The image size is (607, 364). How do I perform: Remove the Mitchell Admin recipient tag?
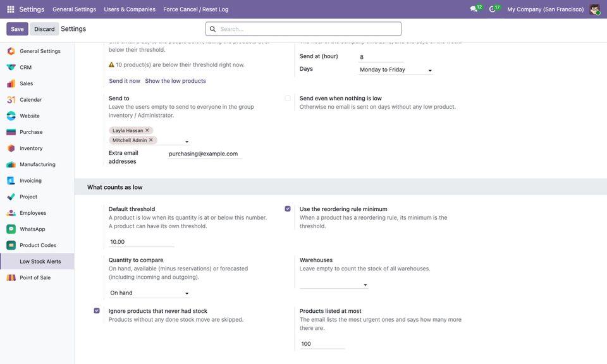point(151,140)
